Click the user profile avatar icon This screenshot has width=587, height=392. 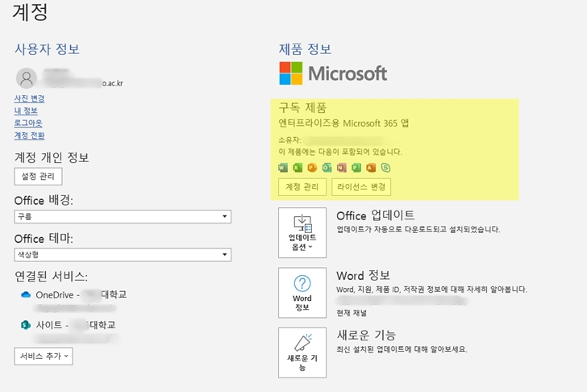26,78
